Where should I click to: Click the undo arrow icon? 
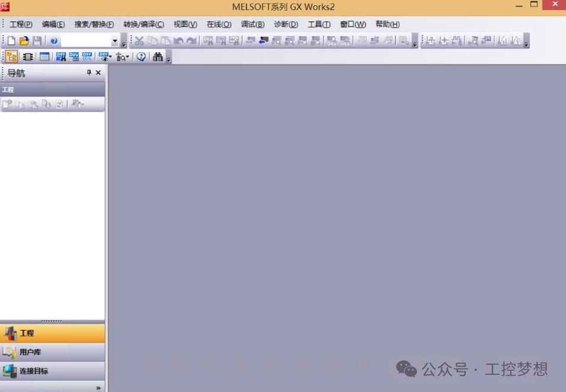click(x=178, y=41)
